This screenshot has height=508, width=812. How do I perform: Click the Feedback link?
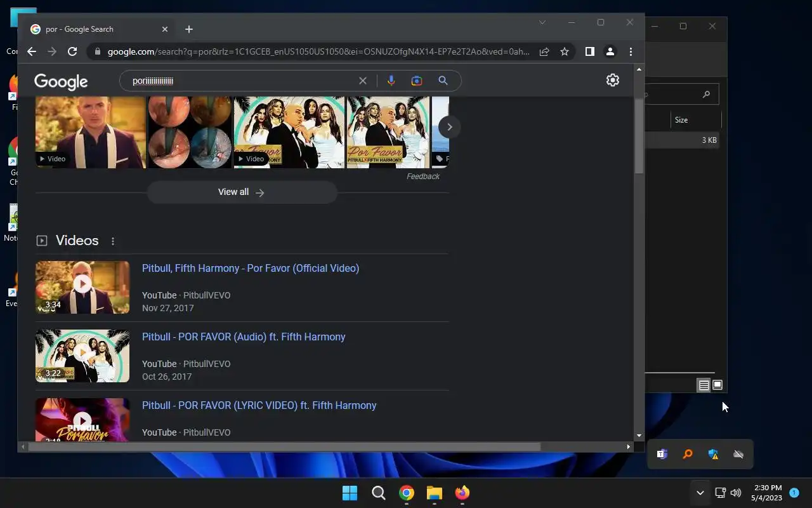point(423,177)
